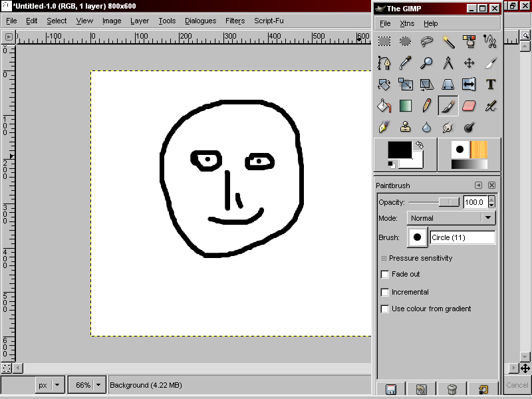
Task: Select the Fuzzy Select magic wand tool
Action: click(448, 42)
